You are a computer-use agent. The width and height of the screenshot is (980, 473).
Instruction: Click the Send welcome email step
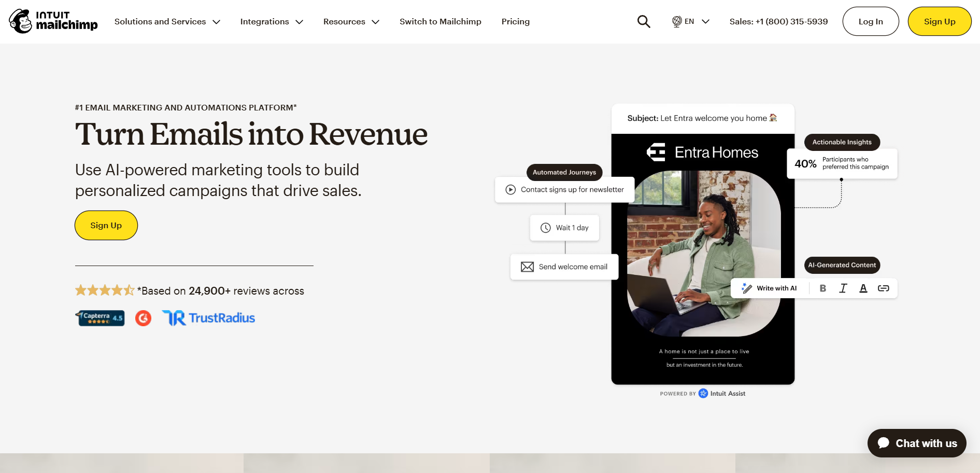click(564, 267)
